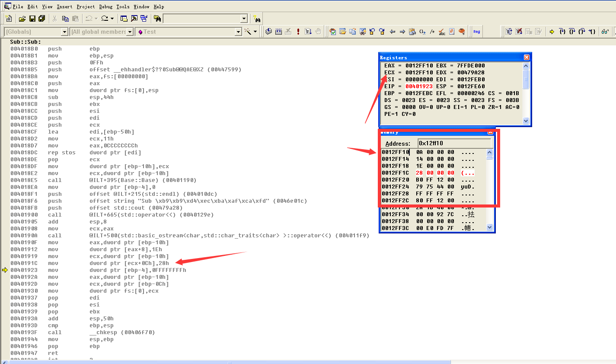Click the navigate forward right-arrow icon

tap(402, 32)
